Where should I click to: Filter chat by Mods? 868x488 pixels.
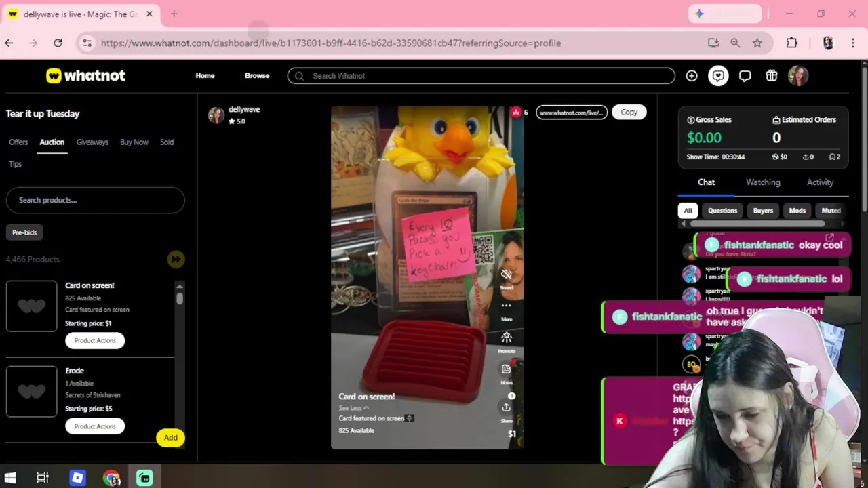pos(797,211)
